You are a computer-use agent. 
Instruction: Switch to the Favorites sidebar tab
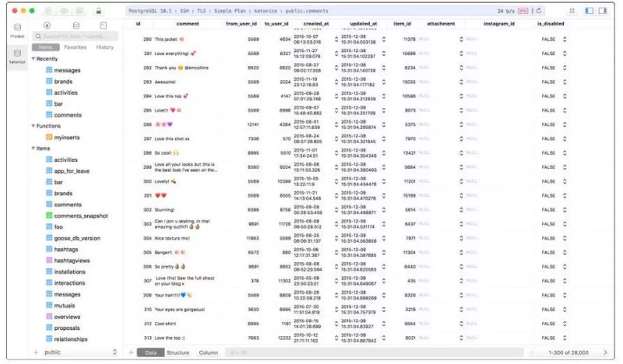click(75, 47)
